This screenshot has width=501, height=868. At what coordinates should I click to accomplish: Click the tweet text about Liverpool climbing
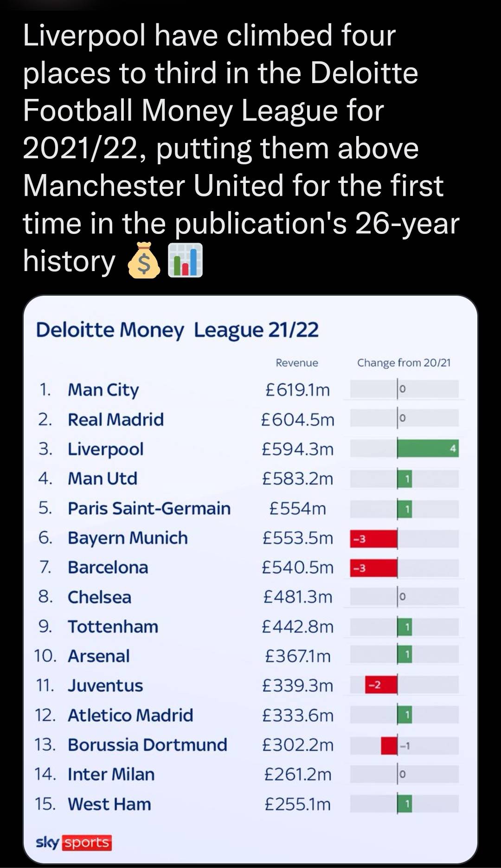click(241, 149)
